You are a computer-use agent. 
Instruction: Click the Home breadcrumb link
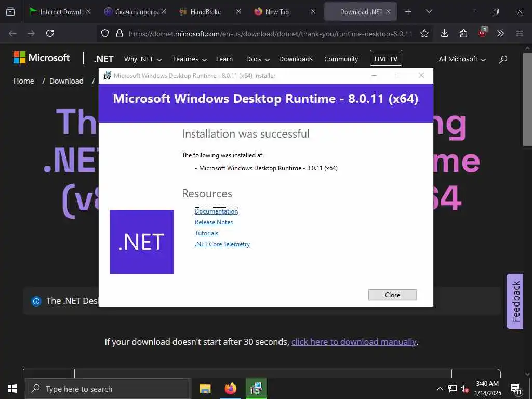tap(24, 81)
